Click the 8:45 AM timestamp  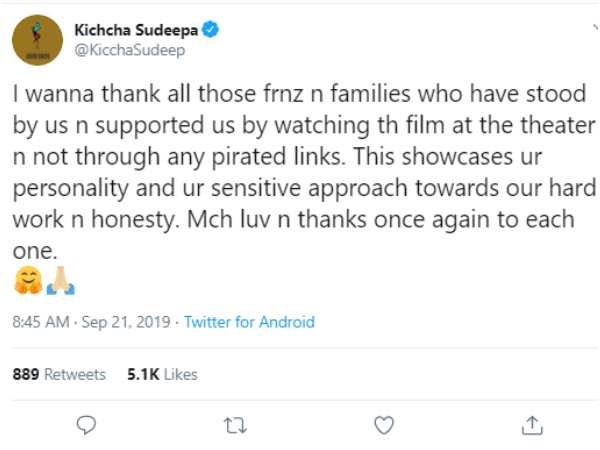pos(41,322)
